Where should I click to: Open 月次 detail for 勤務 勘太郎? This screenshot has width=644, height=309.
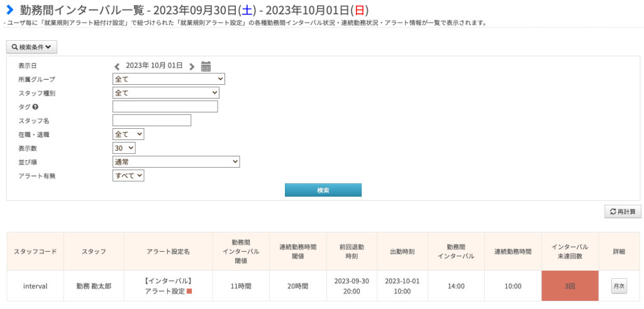619,286
